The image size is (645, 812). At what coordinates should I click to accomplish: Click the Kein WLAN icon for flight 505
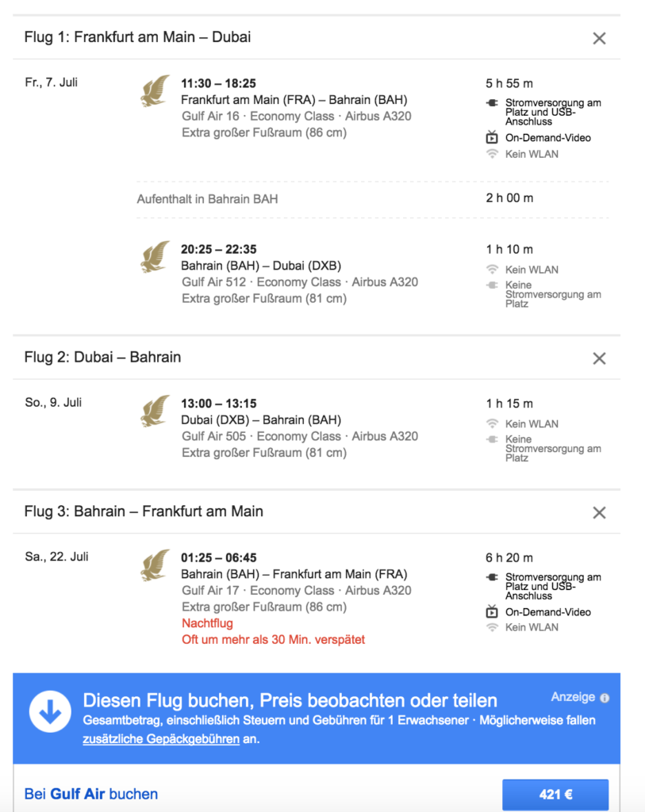point(492,423)
